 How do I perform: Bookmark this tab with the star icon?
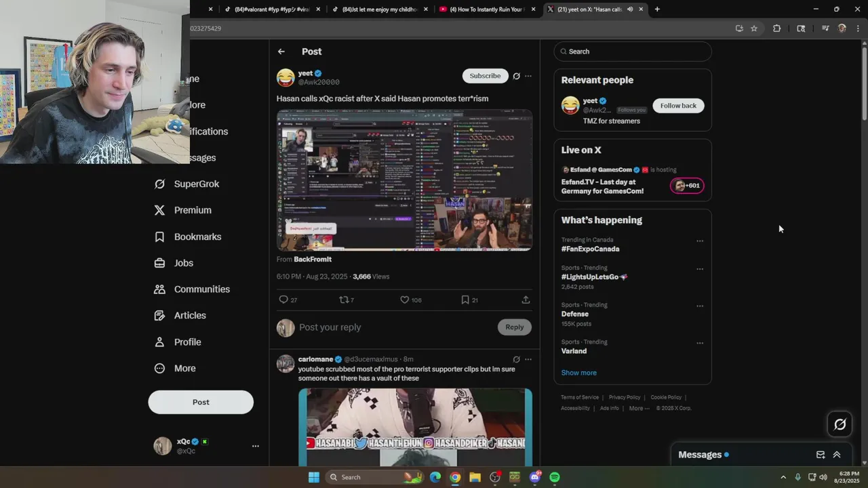(754, 28)
